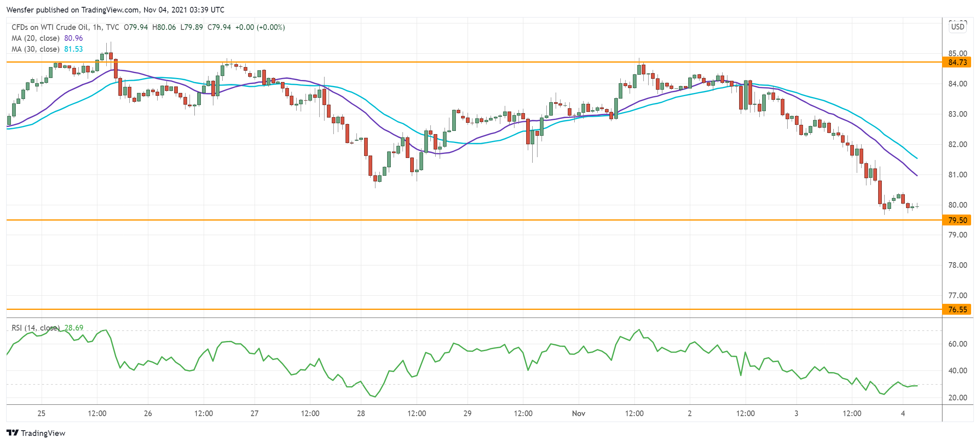Click the 78.00 price scale label

pos(957,265)
